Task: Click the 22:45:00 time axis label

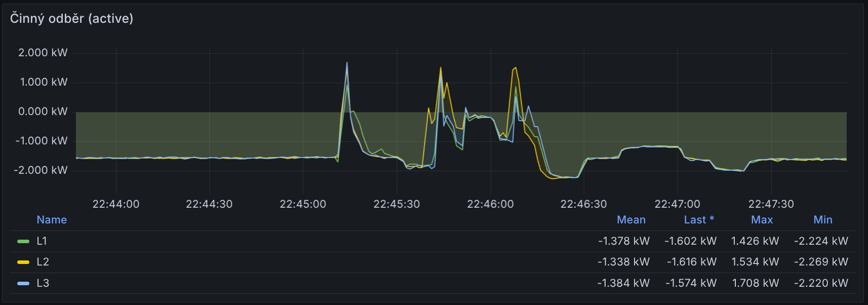Action: 303,204
